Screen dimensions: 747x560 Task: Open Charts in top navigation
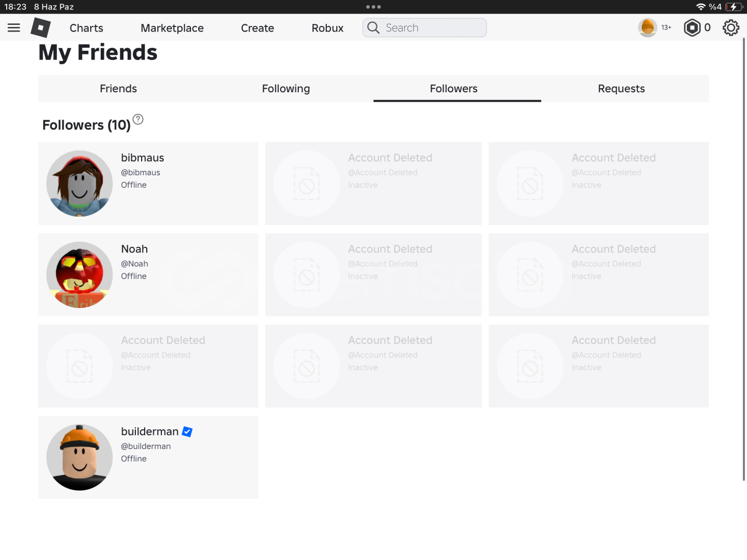(87, 28)
